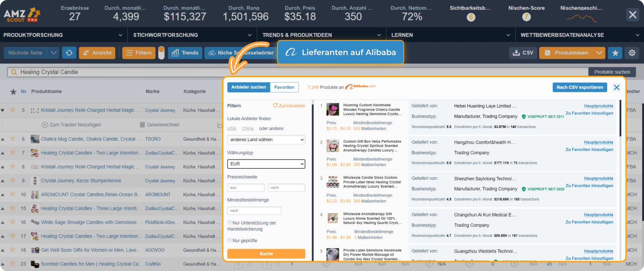Click the Healing Crystal Candle search field

point(297,72)
